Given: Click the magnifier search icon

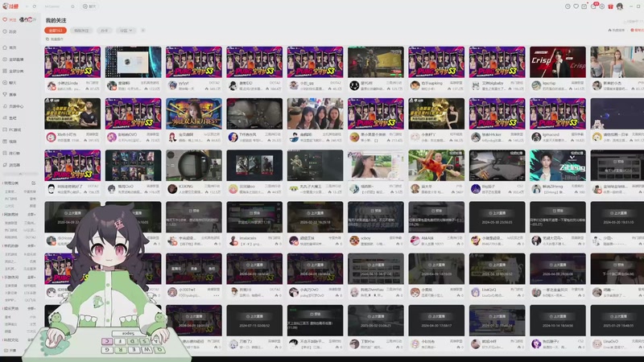Looking at the screenshot, I should pos(72,6).
